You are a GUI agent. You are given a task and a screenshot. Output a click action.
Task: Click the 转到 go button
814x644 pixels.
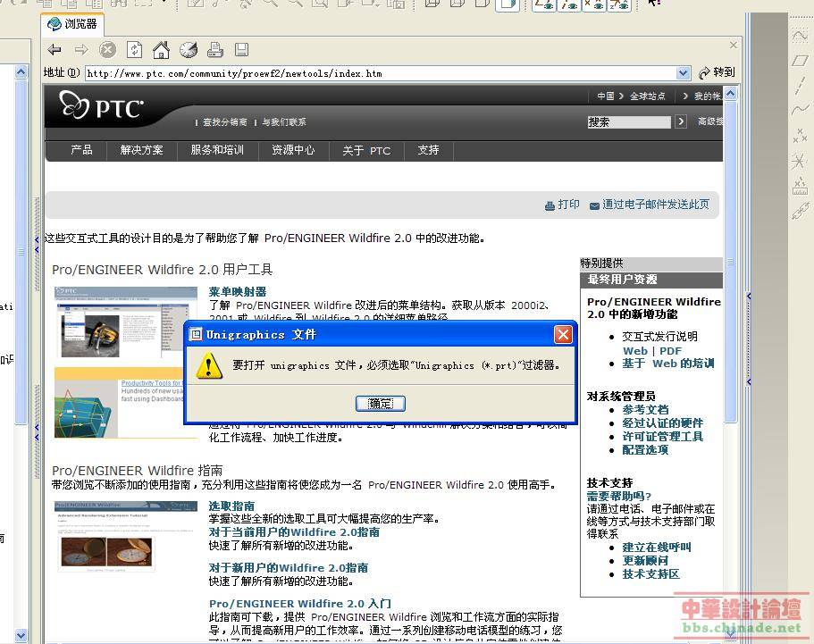pyautogui.click(x=717, y=72)
